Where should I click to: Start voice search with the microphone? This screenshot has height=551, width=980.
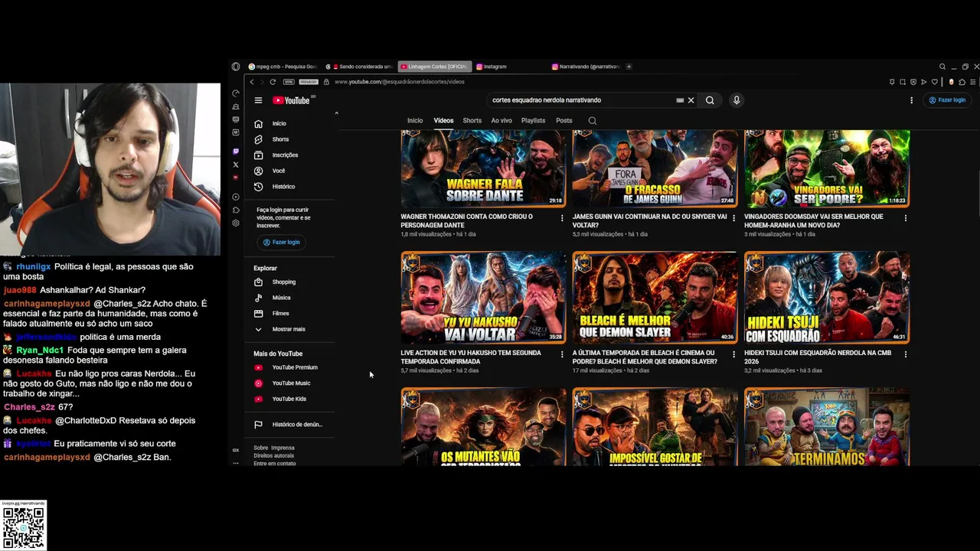point(737,100)
